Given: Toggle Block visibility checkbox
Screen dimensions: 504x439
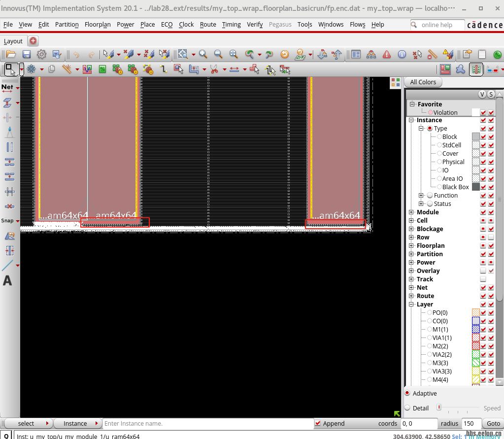Looking at the screenshot, I should [483, 136].
